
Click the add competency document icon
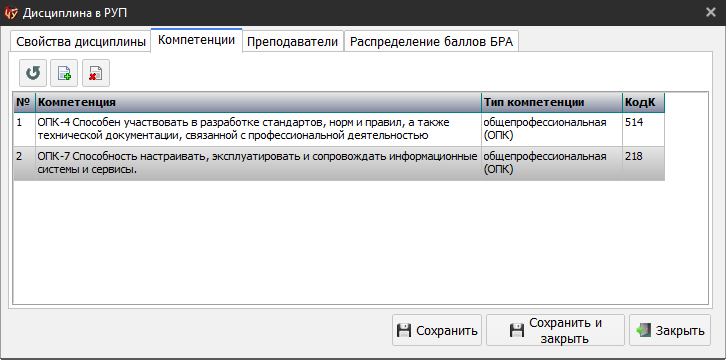[64, 73]
